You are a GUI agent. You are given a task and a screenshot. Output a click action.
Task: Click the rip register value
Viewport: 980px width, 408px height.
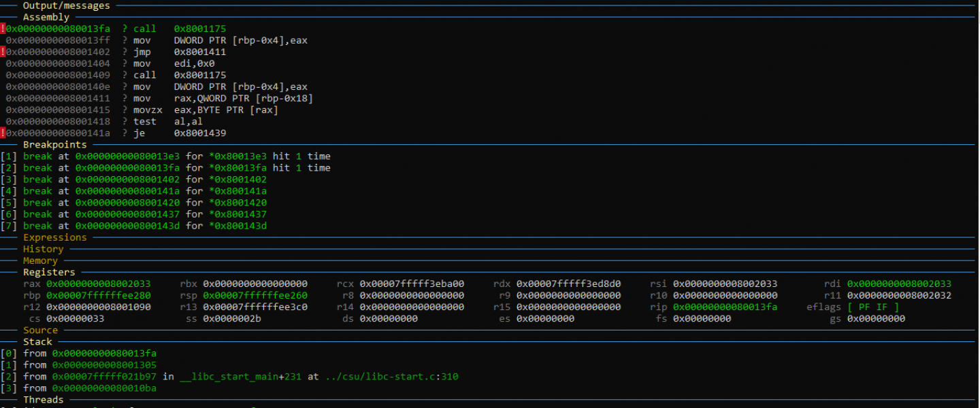click(725, 307)
